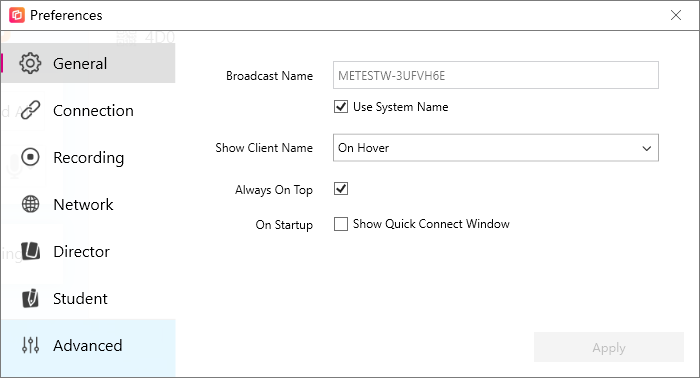Click the Apply button
Screen dimensions: 700x378
click(609, 347)
